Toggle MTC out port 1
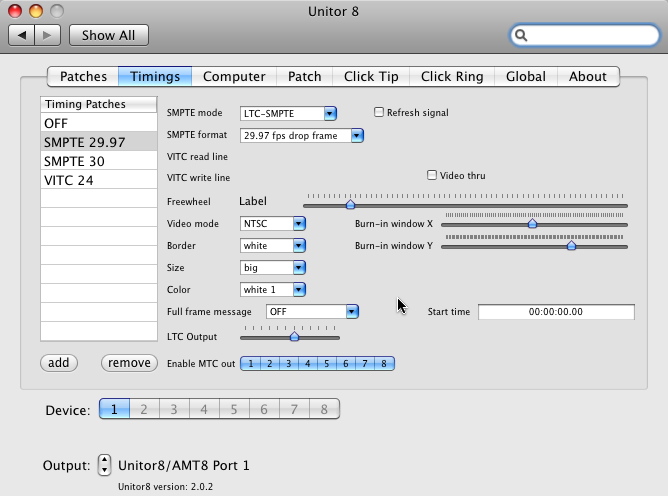This screenshot has width=668, height=496. click(x=250, y=363)
